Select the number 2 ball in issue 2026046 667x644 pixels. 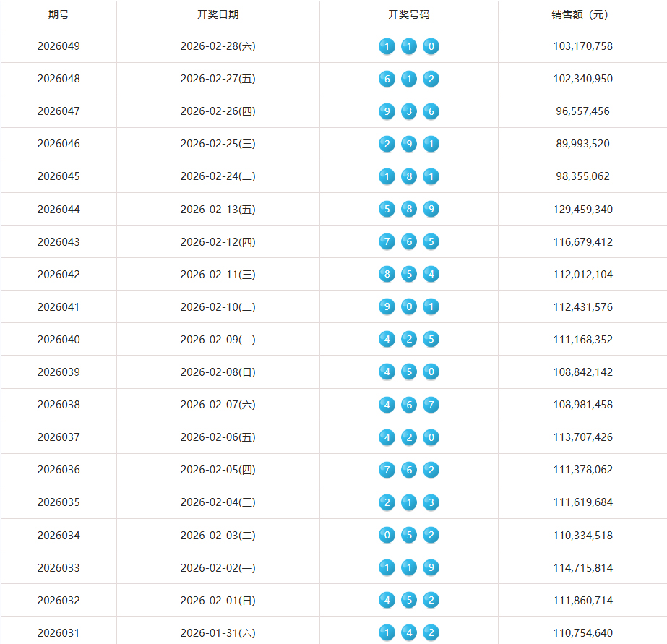pos(387,145)
